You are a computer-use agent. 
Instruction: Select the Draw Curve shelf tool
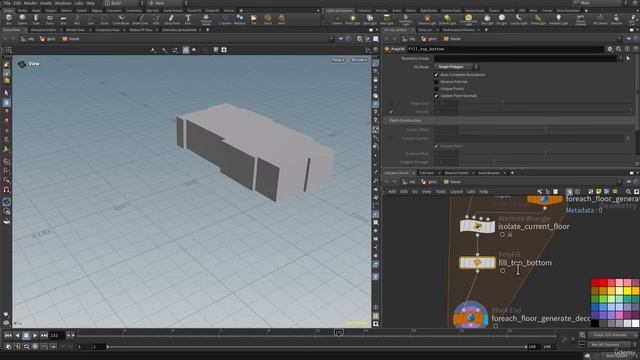[140, 19]
